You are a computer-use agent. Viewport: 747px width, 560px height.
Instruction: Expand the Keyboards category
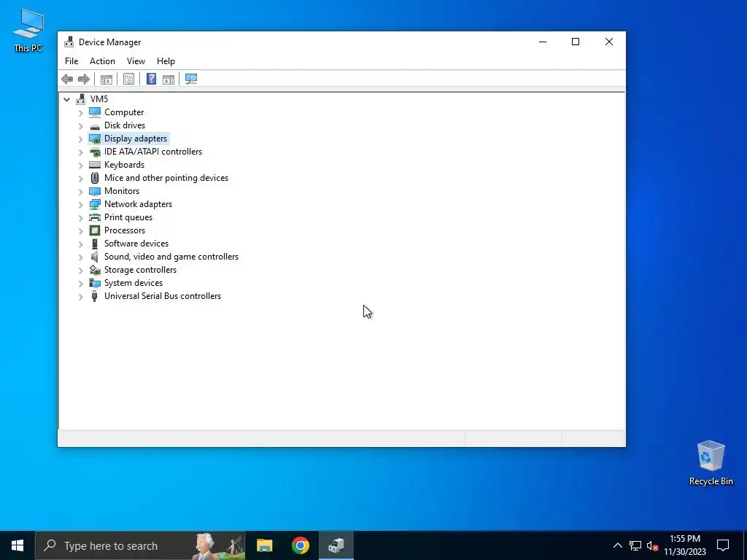[80, 166]
